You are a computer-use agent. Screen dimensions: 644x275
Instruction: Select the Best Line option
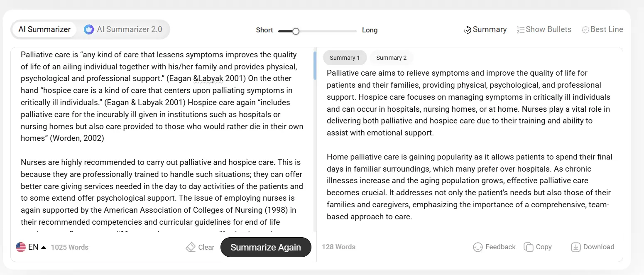coord(606,29)
